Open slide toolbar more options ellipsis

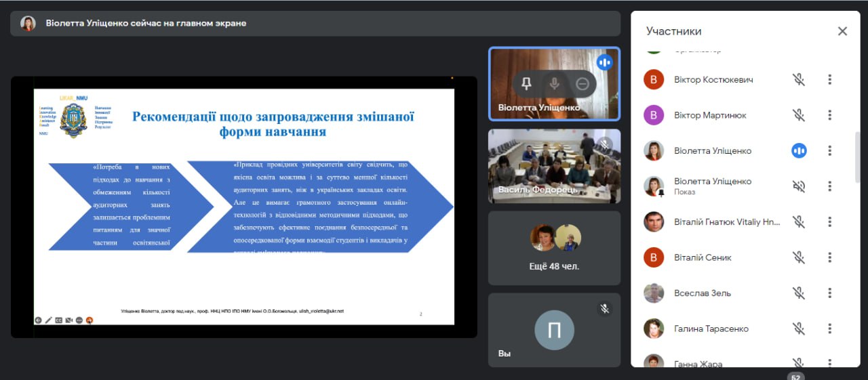[x=79, y=320]
